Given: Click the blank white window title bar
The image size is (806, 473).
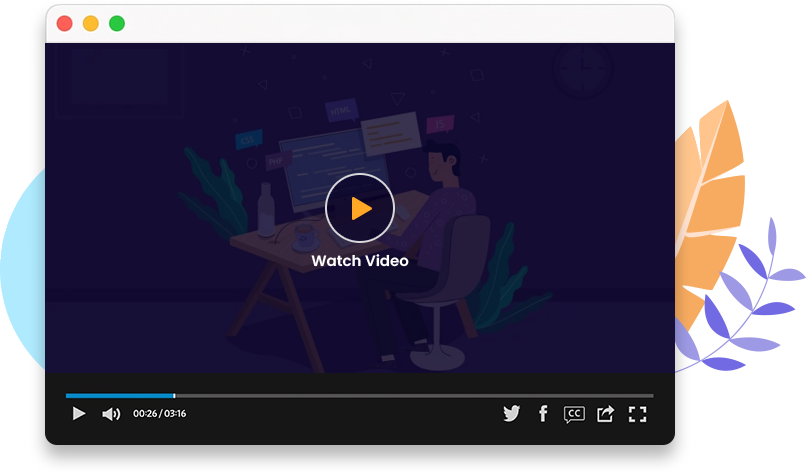Looking at the screenshot, I should [400, 23].
